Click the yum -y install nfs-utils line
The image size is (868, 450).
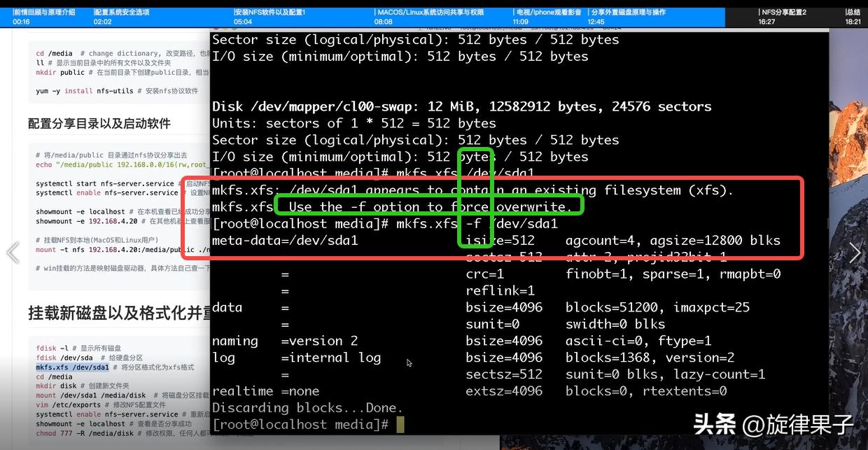click(x=117, y=91)
